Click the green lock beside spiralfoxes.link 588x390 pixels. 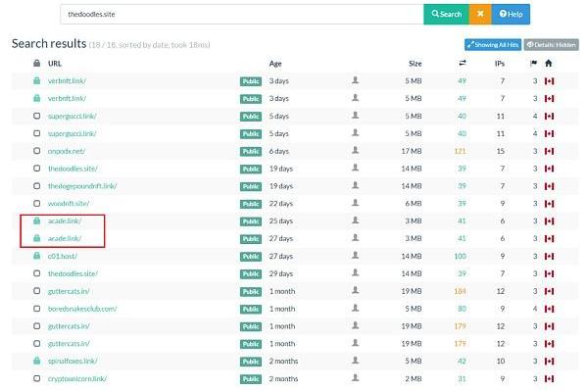[x=37, y=361]
